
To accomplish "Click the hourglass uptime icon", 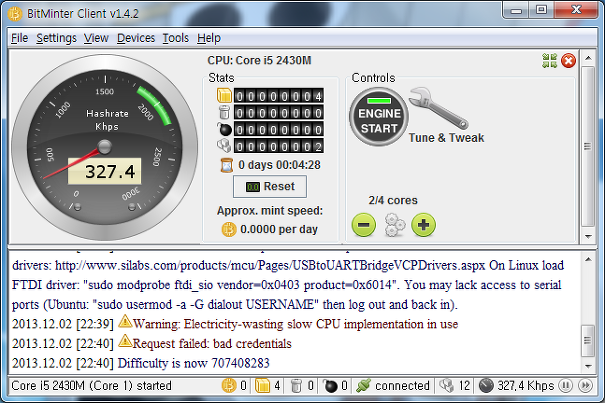I will [x=226, y=165].
